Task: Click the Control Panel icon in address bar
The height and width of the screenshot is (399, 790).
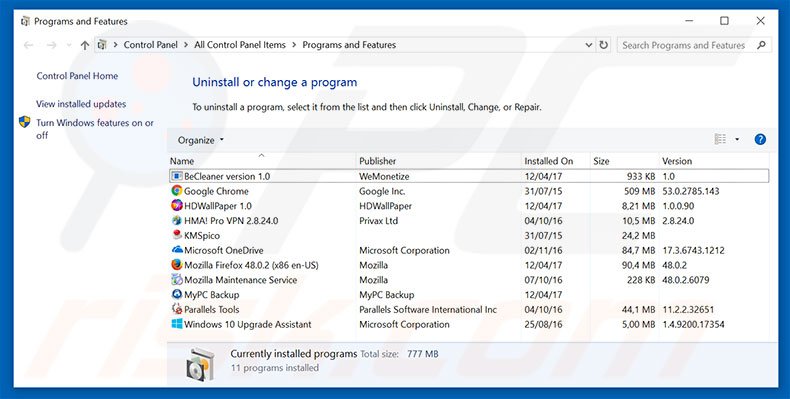Action: [102, 45]
